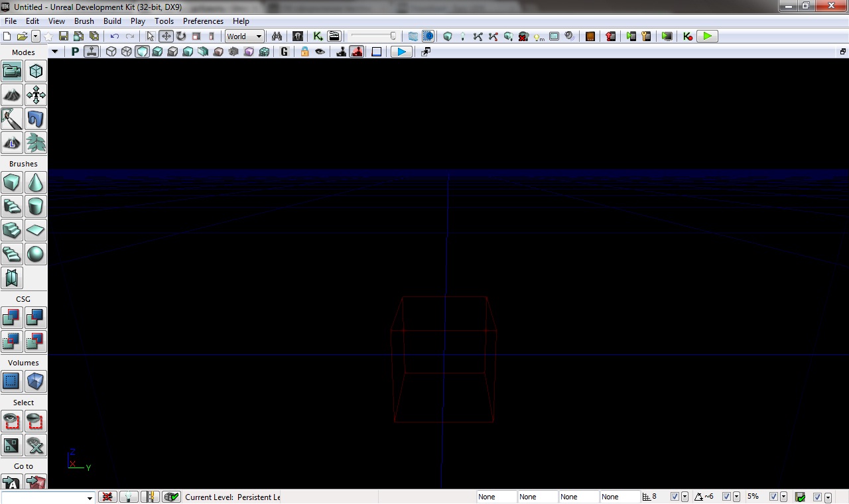Expand the Modes panel dropdown arrow
This screenshot has width=849, height=504.
pyautogui.click(x=54, y=52)
